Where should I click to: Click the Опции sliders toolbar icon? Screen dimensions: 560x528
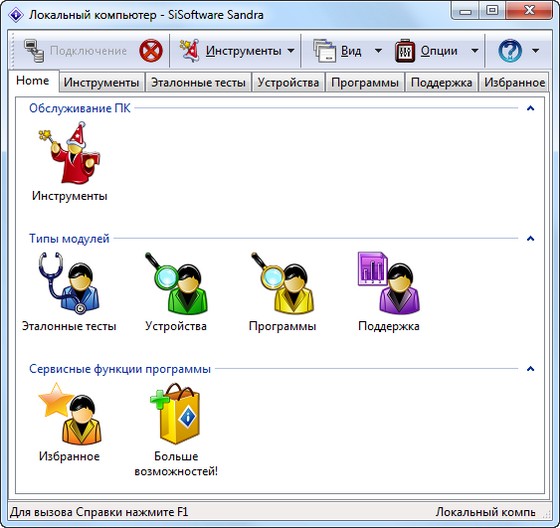[405, 51]
